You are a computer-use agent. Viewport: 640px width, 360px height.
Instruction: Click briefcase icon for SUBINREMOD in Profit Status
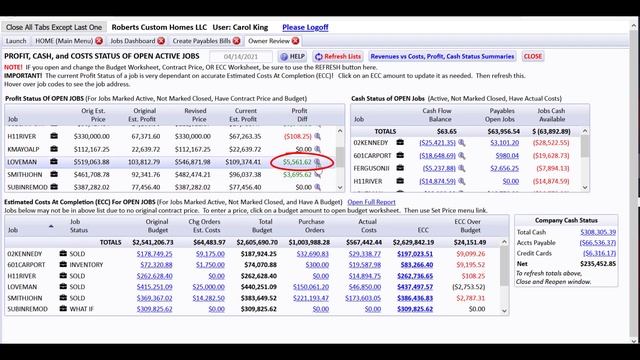point(54,187)
